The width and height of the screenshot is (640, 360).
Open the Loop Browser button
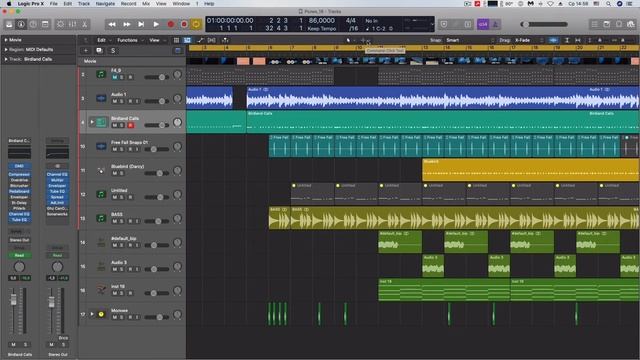pos(619,24)
